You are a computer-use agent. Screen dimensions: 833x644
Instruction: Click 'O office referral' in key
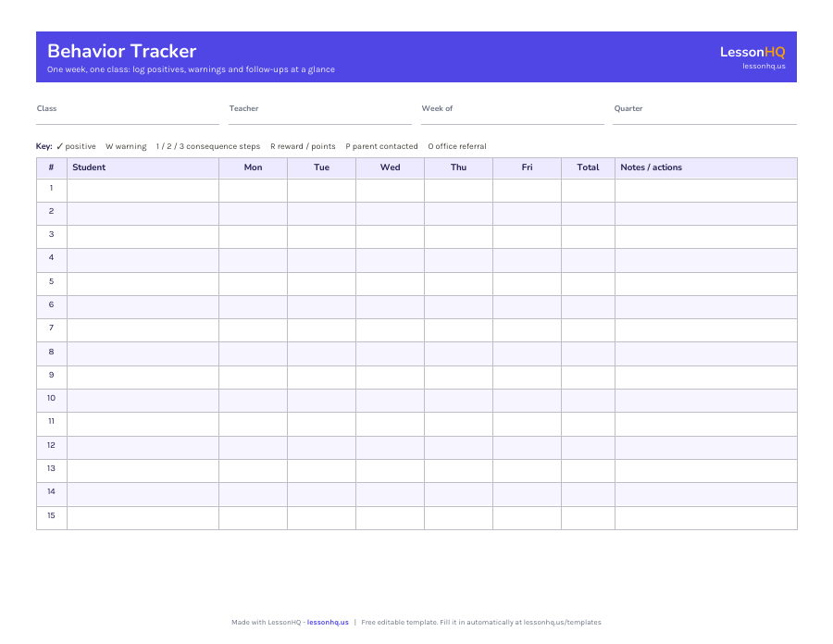coord(457,146)
